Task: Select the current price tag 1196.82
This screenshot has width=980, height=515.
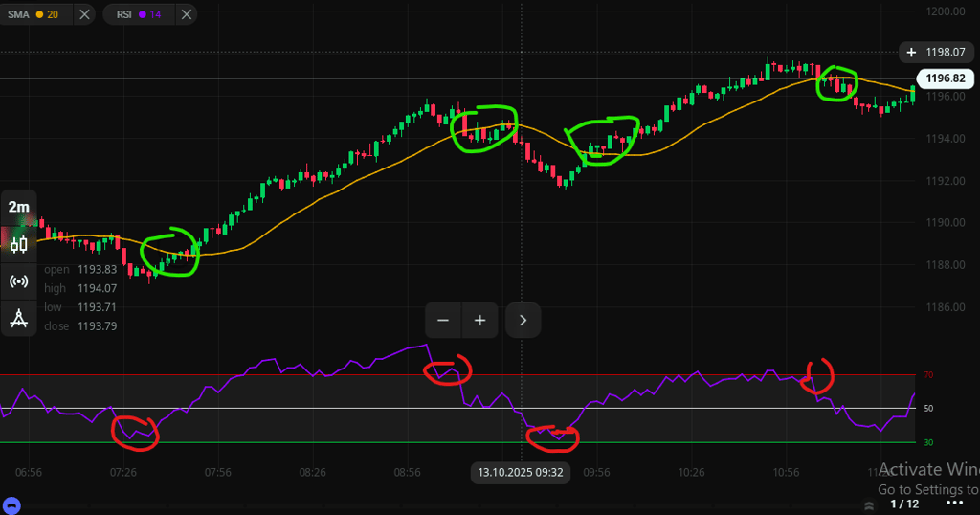Action: tap(945, 78)
